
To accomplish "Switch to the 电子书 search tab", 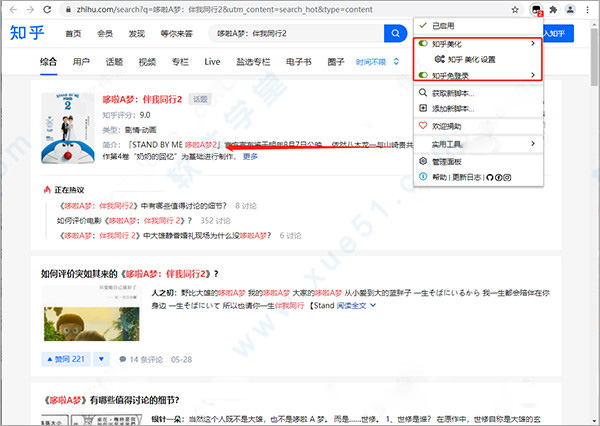I will tap(298, 62).
